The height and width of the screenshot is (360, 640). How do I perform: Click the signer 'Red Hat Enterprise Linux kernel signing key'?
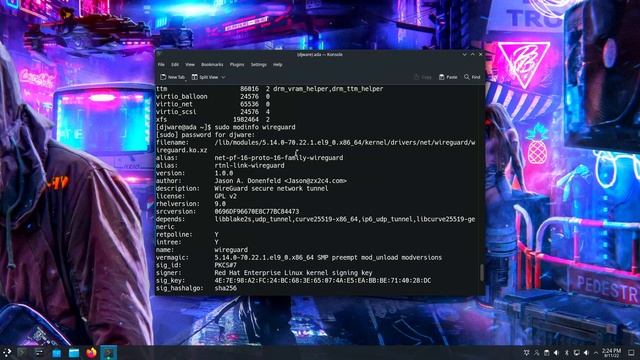tap(293, 273)
